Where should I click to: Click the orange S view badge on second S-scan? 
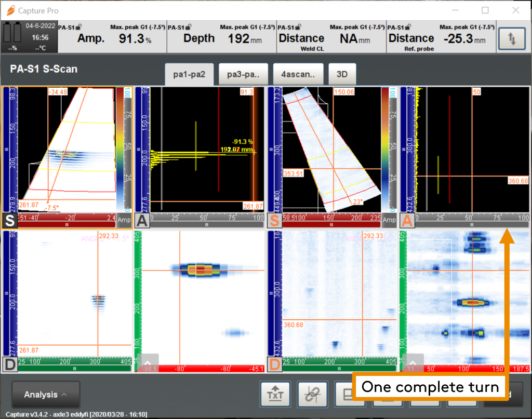(x=275, y=221)
